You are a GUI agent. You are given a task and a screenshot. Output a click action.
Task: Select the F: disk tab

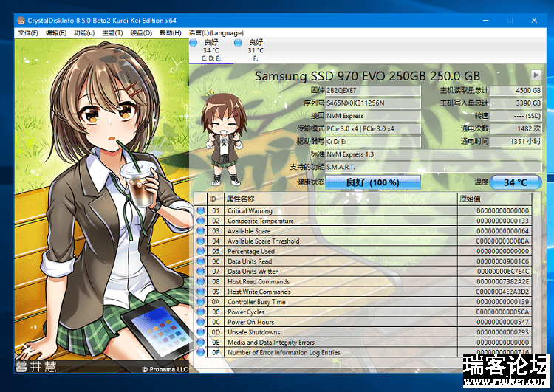(x=256, y=50)
